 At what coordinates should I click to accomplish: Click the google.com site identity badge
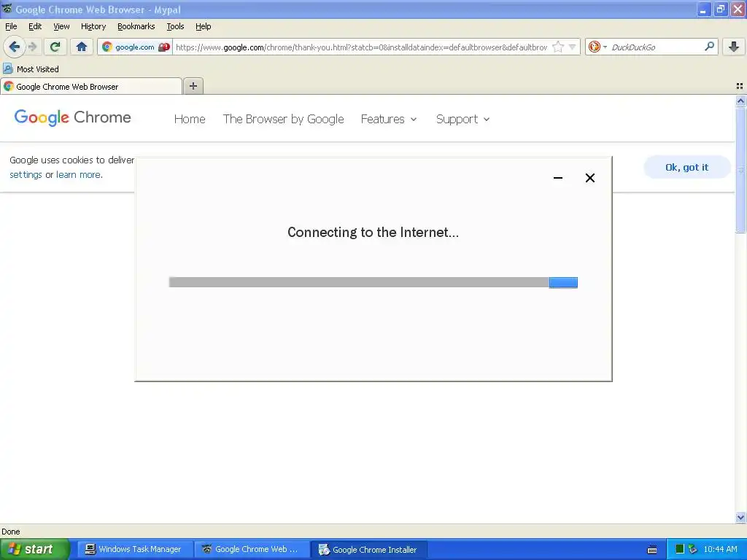[135, 47]
